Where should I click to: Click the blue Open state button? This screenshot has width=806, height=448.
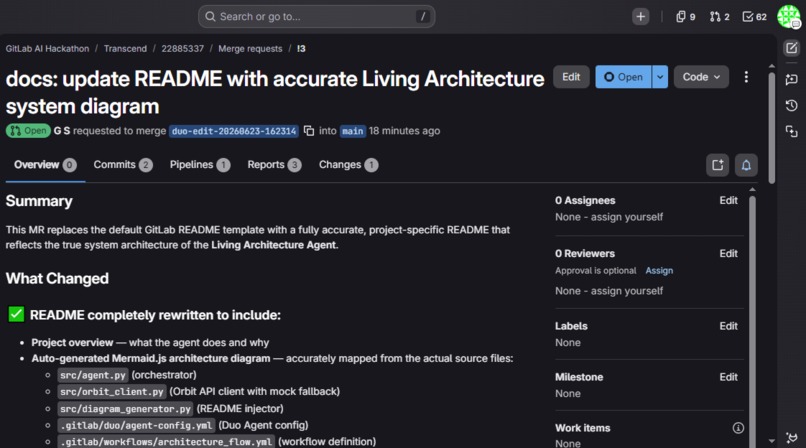[623, 77]
